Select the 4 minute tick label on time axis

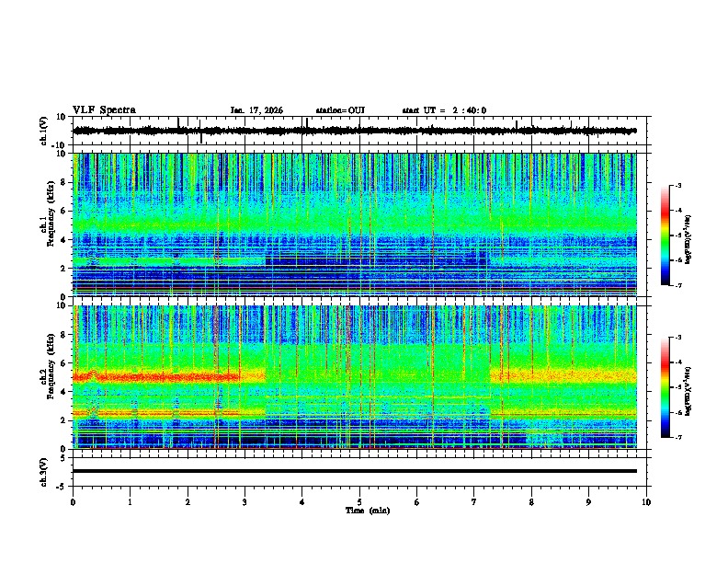pyautogui.click(x=301, y=502)
